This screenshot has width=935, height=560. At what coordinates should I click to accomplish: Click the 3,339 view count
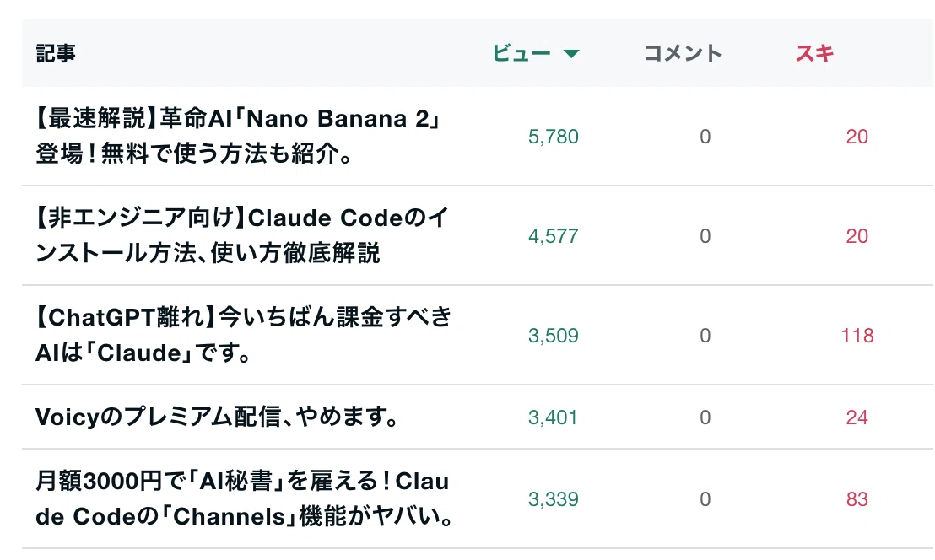point(554,499)
